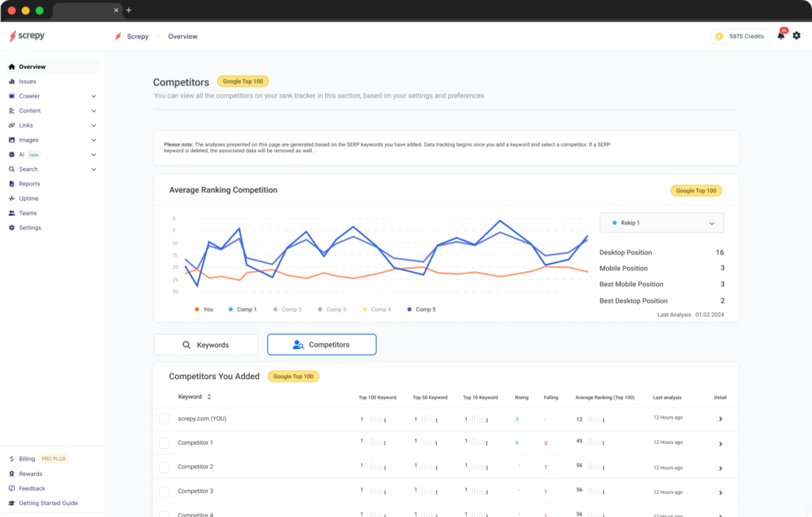Viewport: 812px width, 517px height.
Task: Open the Uptime monitoring section
Action: click(29, 197)
